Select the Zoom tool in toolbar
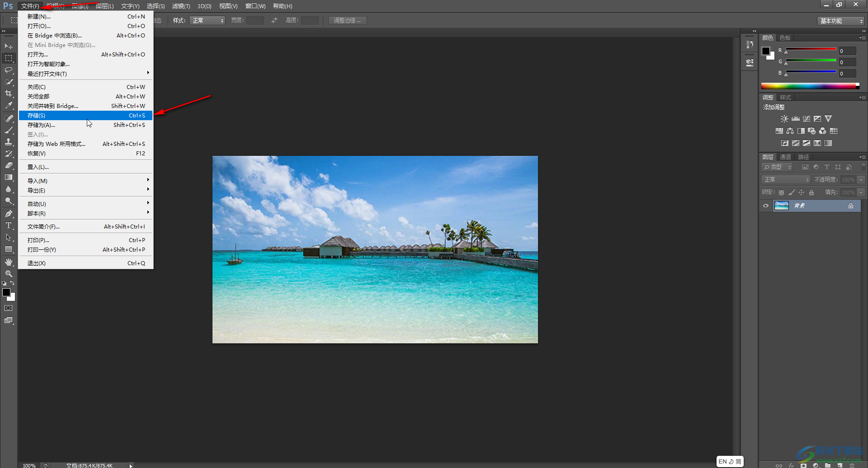Viewport: 868px width, 468px height. click(x=9, y=274)
